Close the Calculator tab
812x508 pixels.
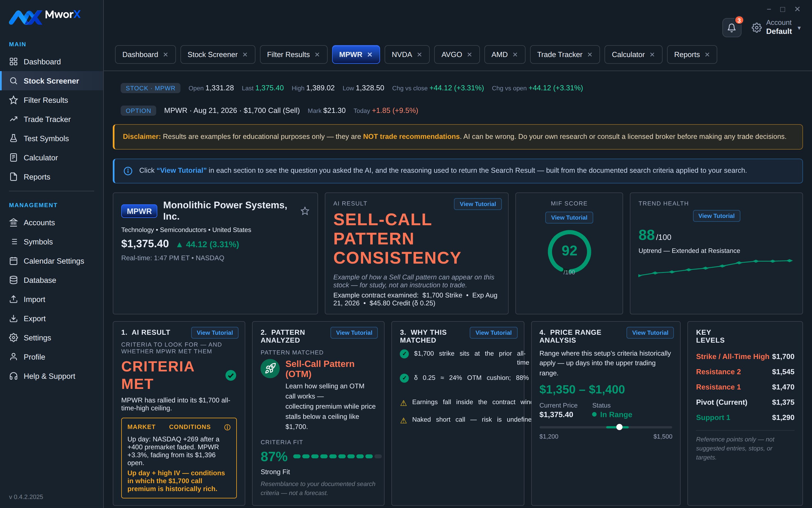click(x=652, y=55)
